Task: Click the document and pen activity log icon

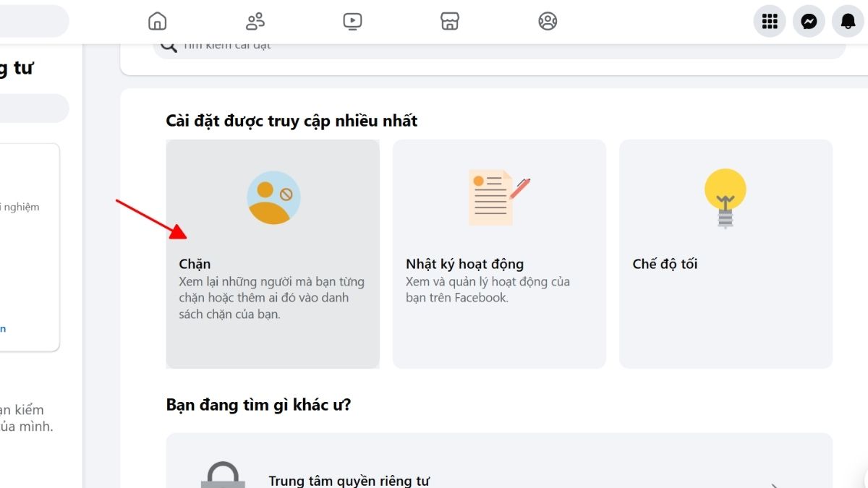Action: [499, 197]
